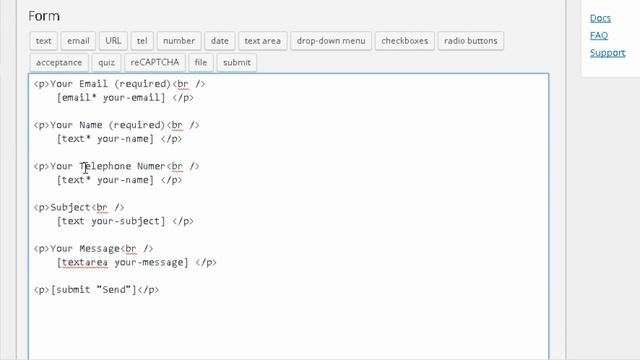640x360 pixels.
Task: Add a number field tag
Action: pyautogui.click(x=179, y=41)
